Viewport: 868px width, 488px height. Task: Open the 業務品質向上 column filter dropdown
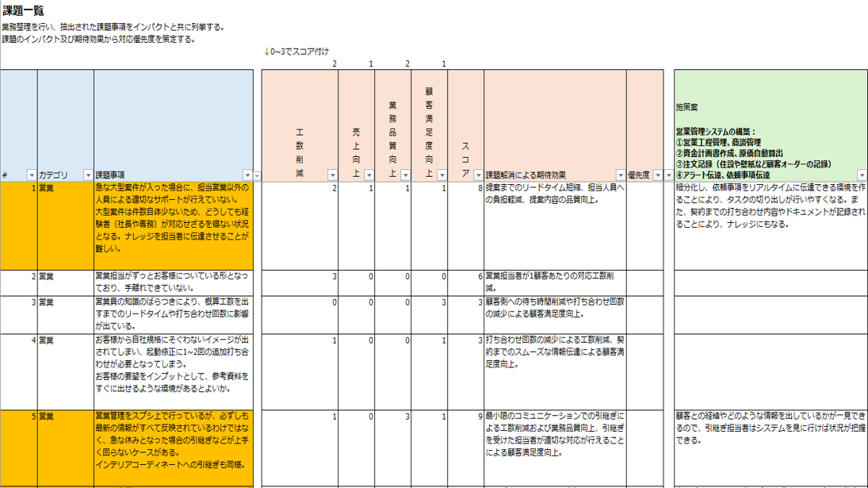point(405,175)
